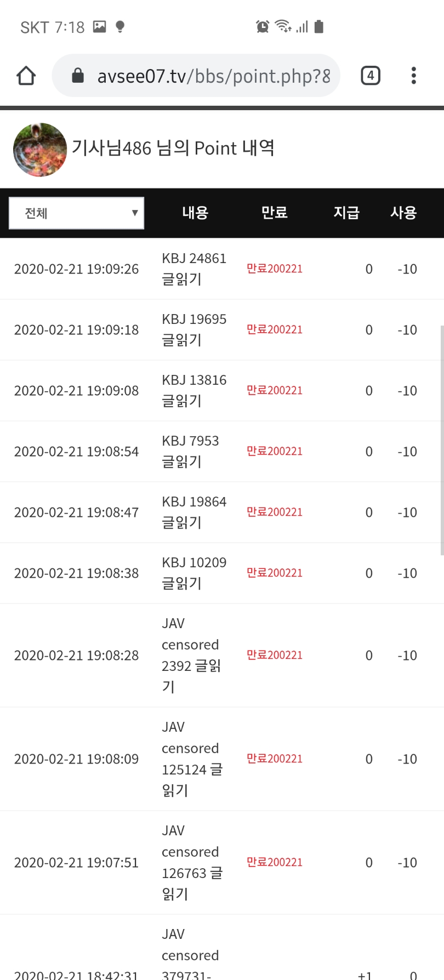Tap the image notification icon in the status bar
The width and height of the screenshot is (444, 980).
coord(99,26)
